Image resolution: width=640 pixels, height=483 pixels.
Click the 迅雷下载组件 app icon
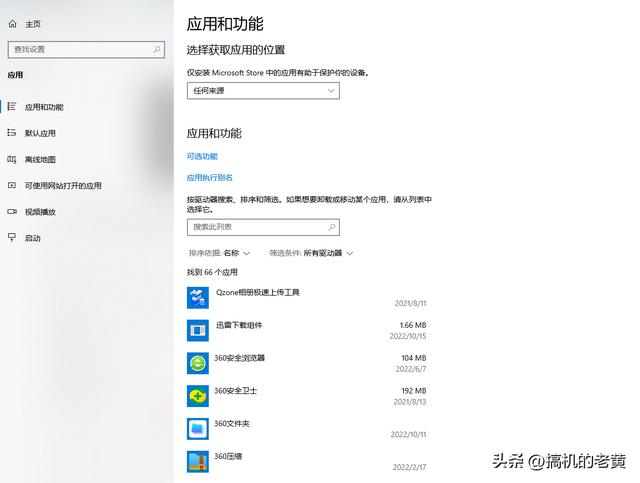pos(198,330)
